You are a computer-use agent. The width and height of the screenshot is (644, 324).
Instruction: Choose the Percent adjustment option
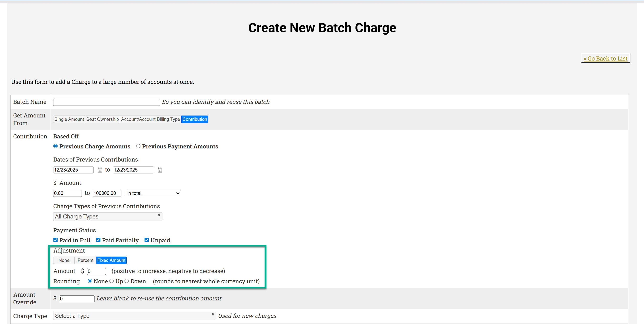click(x=85, y=260)
